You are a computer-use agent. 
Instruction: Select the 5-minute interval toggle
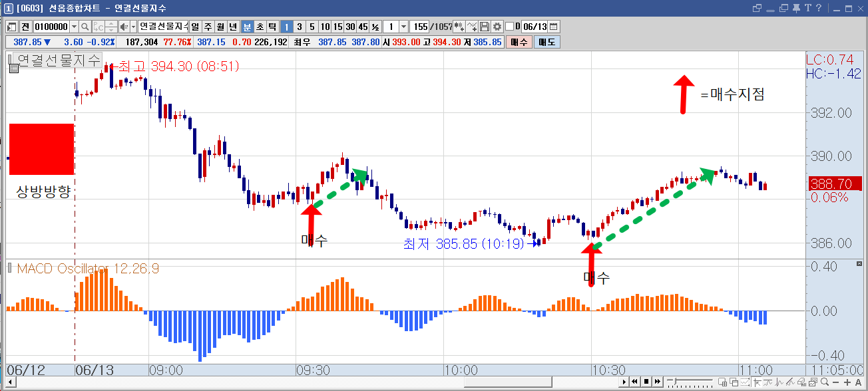(x=312, y=27)
